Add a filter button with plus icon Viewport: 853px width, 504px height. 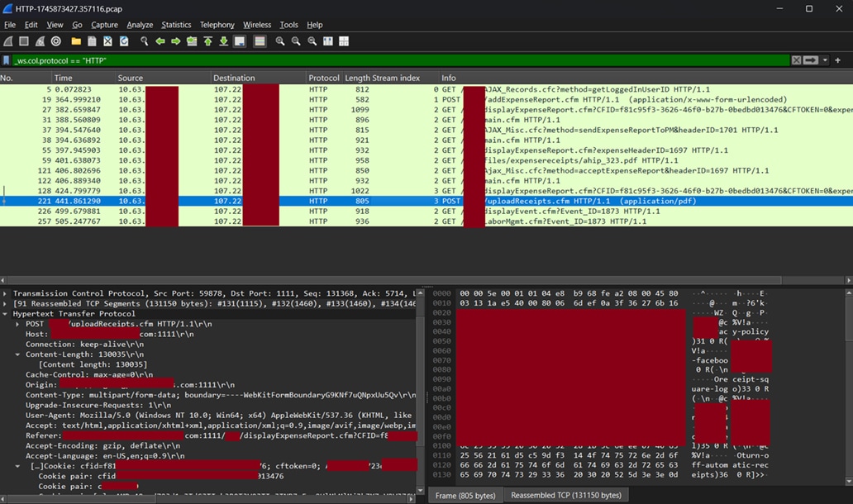pyautogui.click(x=838, y=60)
